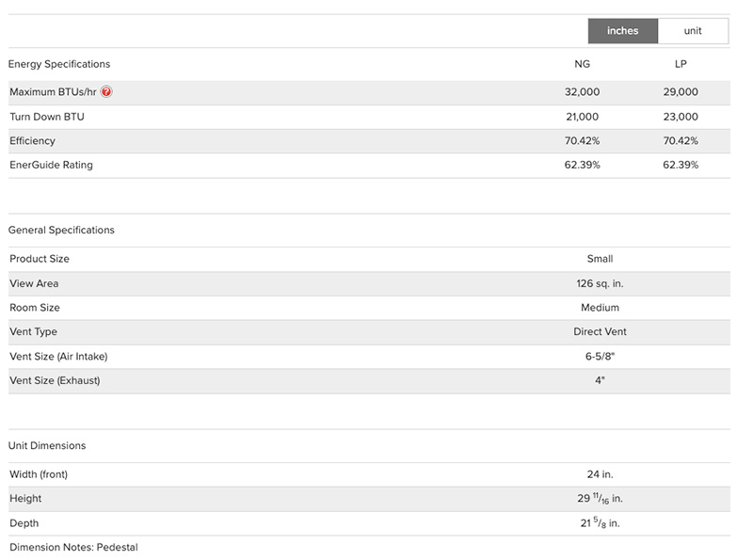Click the 32,000 NG maximum BTU value

click(582, 92)
